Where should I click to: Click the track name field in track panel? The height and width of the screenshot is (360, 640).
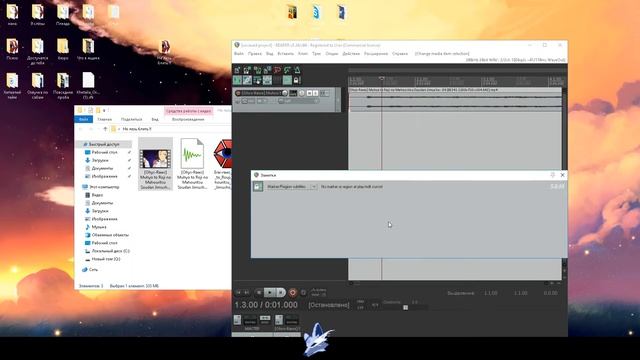tap(261, 93)
